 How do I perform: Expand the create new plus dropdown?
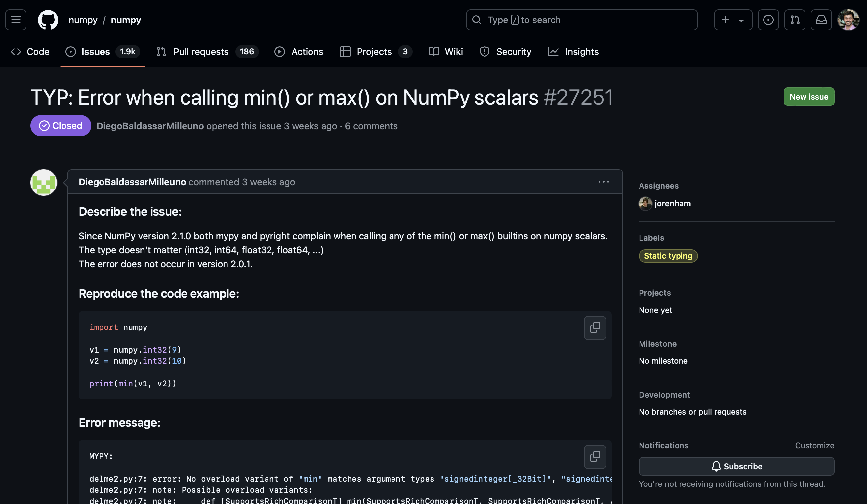click(733, 20)
